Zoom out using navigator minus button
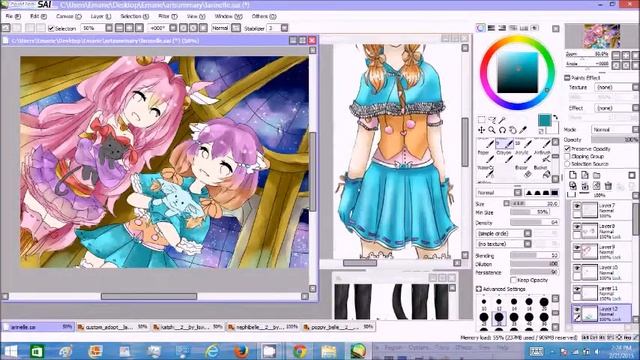640x360 pixels. pyautogui.click(x=616, y=55)
